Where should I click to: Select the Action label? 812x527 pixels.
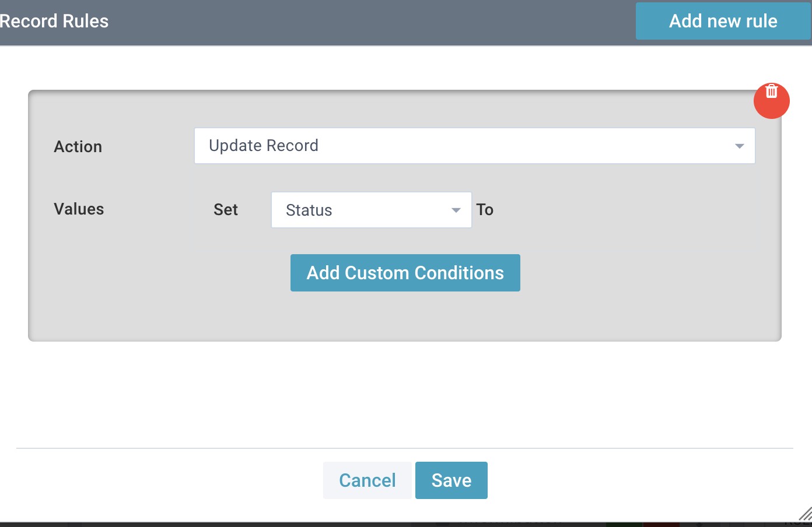click(x=78, y=146)
